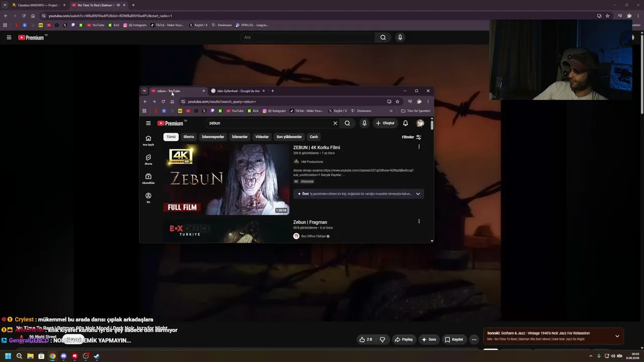644x362 pixels.
Task: Open the Kick bookmark in the front window
Action: pyautogui.click(x=253, y=111)
